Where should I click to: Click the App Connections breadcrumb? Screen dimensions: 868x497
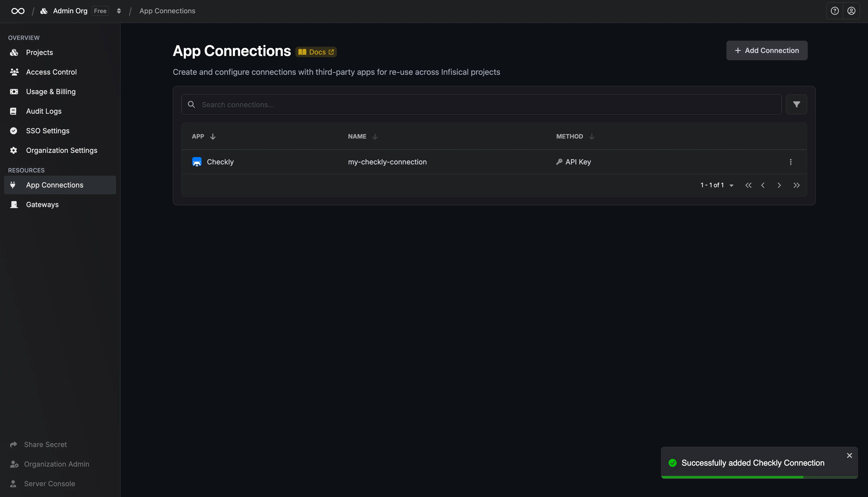167,11
